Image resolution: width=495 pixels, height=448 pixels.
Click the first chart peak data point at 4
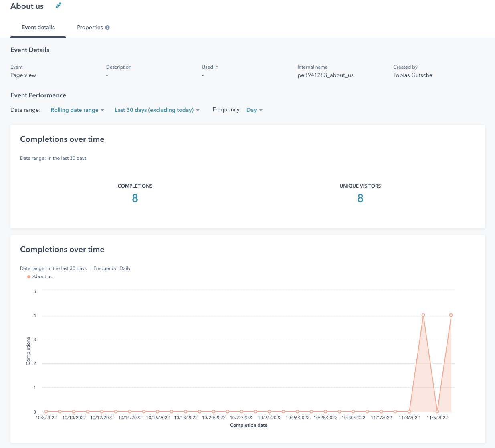click(423, 315)
